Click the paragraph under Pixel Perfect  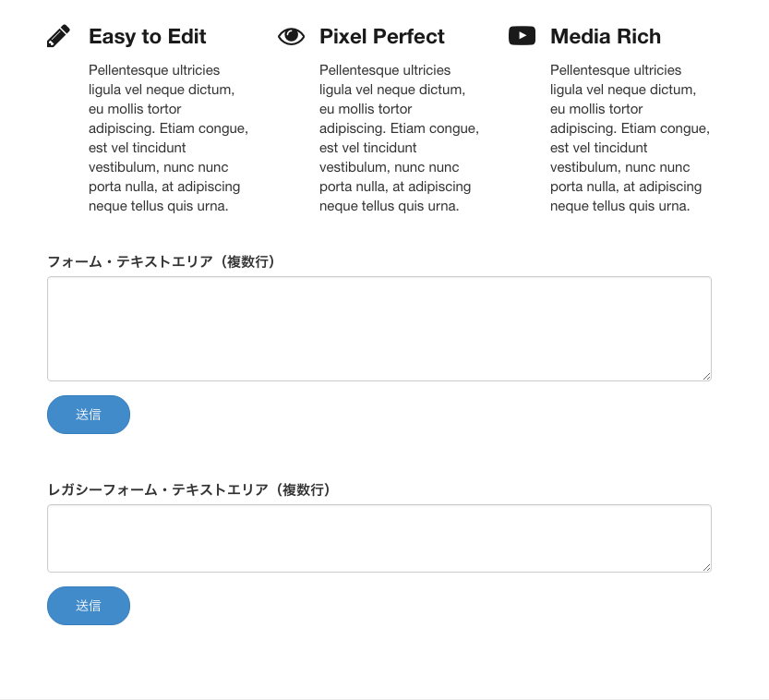click(x=399, y=138)
